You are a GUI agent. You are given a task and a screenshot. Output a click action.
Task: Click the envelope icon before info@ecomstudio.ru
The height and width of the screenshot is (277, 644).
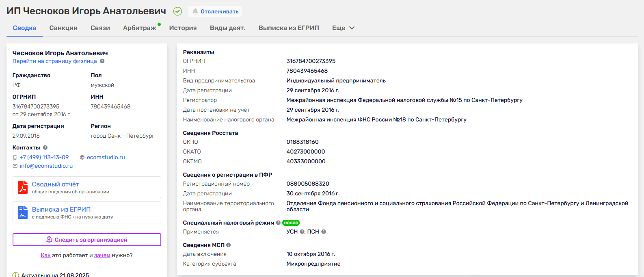tap(15, 166)
